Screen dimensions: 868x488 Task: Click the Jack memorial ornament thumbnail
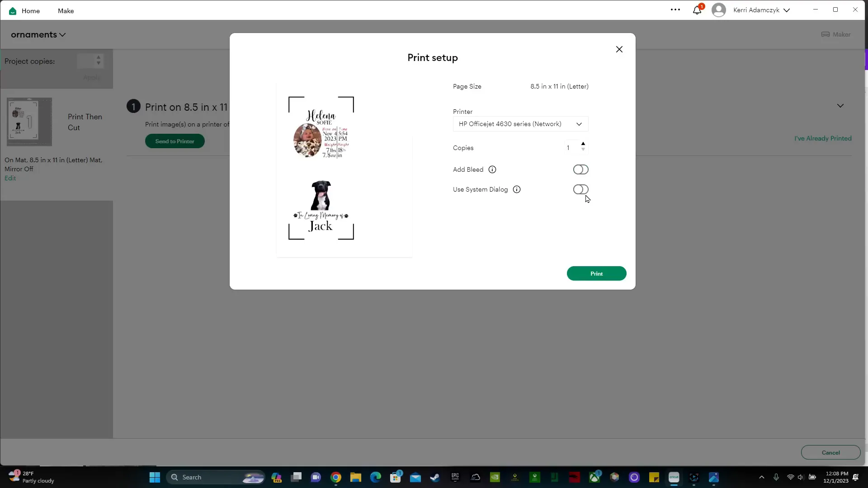pyautogui.click(x=320, y=209)
